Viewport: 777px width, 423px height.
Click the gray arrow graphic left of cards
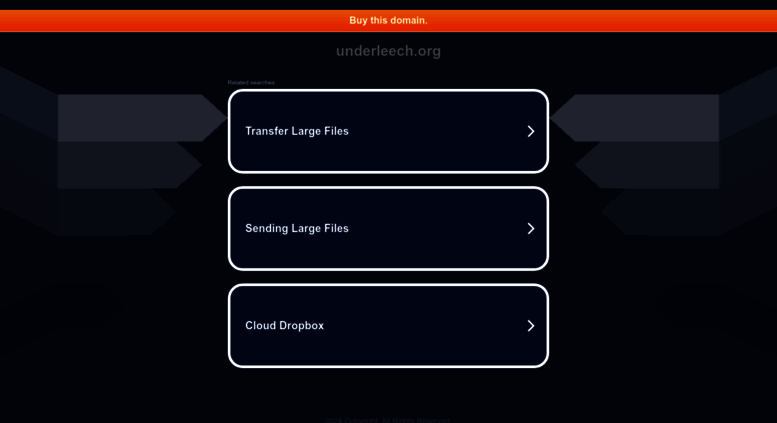pos(139,118)
